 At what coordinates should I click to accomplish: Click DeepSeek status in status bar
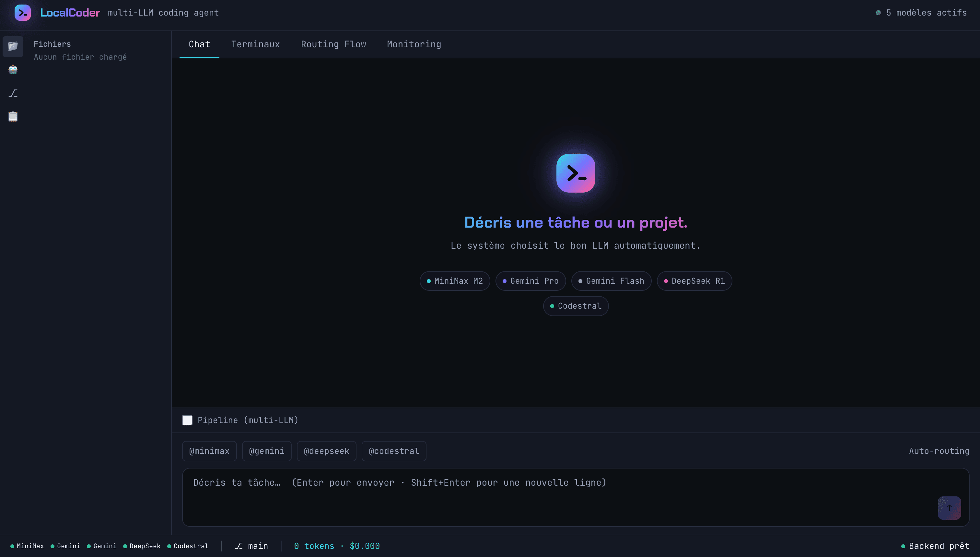click(x=142, y=546)
